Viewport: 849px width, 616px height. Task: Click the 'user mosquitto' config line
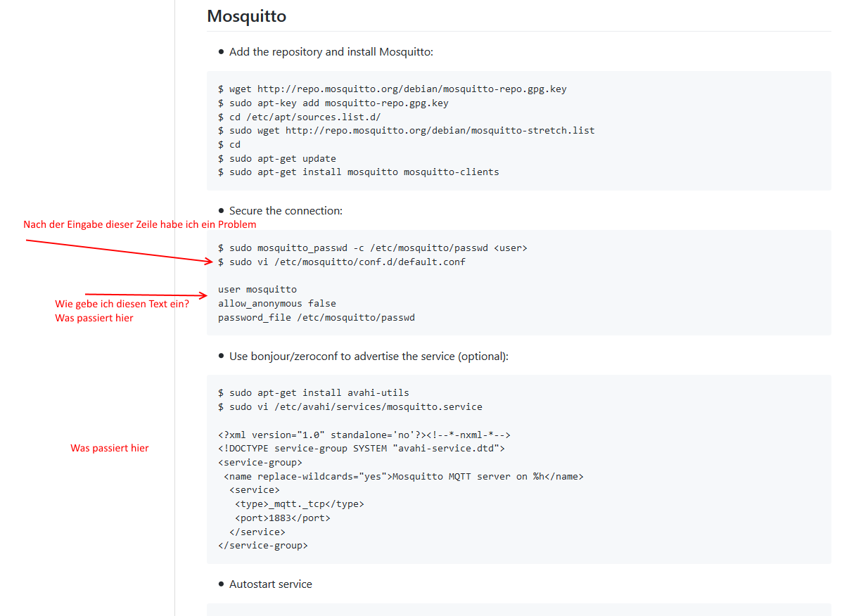[257, 290]
